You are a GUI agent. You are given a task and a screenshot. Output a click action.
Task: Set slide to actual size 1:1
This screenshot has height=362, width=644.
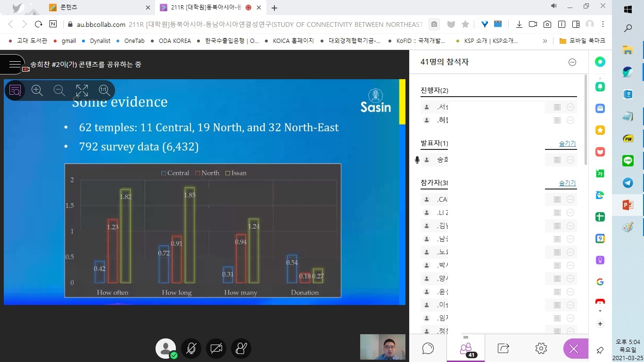[104, 90]
